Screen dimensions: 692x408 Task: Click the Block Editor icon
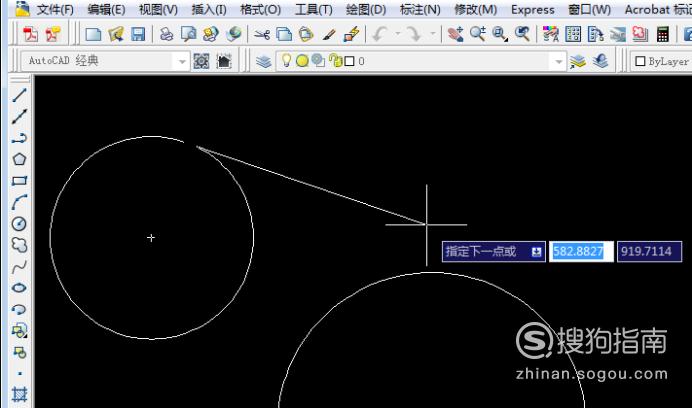pos(351,34)
